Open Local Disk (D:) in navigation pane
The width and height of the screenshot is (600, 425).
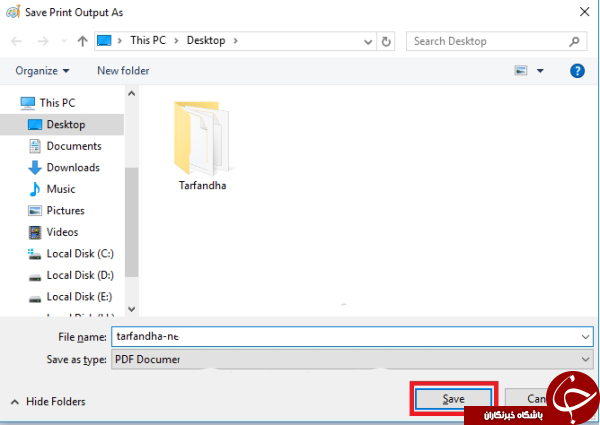[x=80, y=275]
